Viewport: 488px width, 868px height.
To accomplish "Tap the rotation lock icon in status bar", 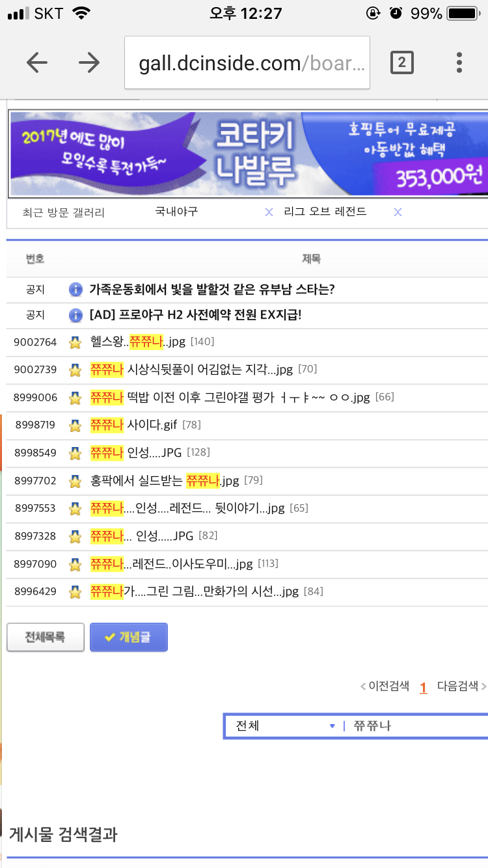I will (x=373, y=13).
